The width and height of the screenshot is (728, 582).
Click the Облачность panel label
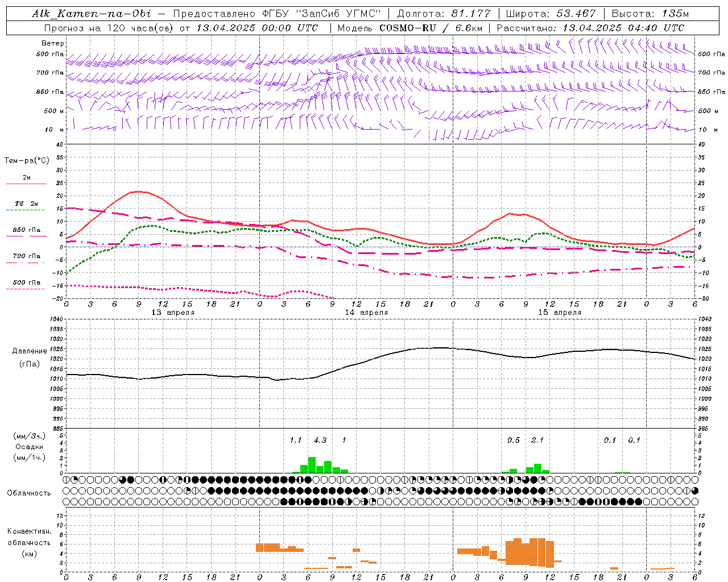29,493
